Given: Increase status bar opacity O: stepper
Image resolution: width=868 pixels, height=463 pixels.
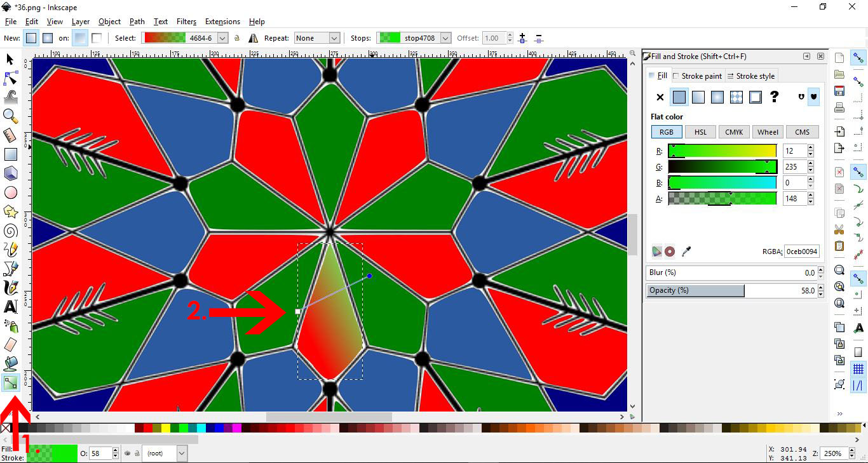Looking at the screenshot, I should click(115, 450).
